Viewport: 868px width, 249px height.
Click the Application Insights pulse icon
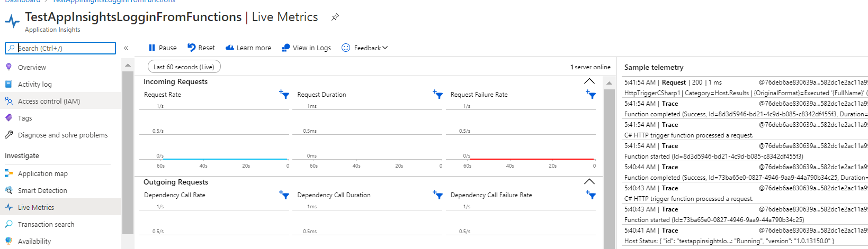(x=12, y=21)
